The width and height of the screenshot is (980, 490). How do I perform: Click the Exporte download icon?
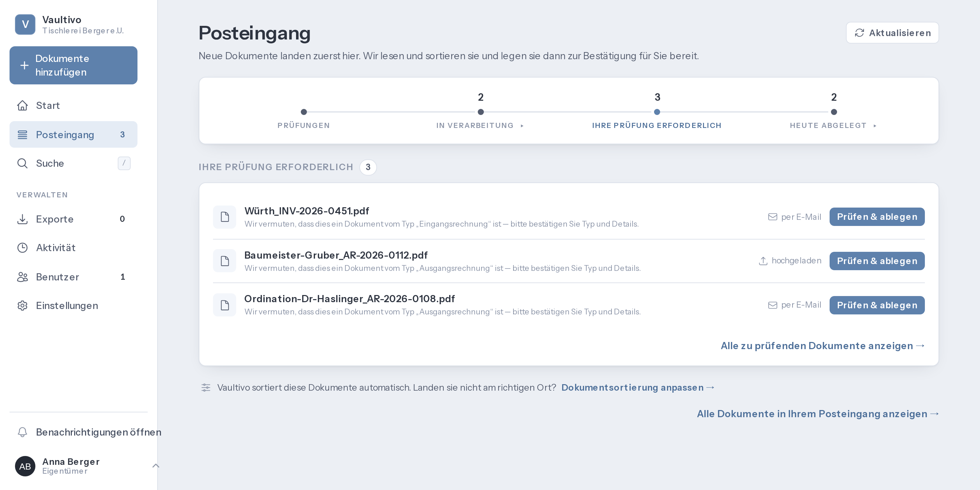coord(22,219)
